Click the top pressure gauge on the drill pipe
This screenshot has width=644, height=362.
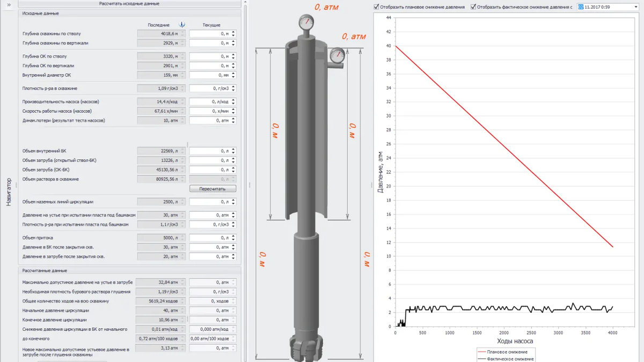306,23
